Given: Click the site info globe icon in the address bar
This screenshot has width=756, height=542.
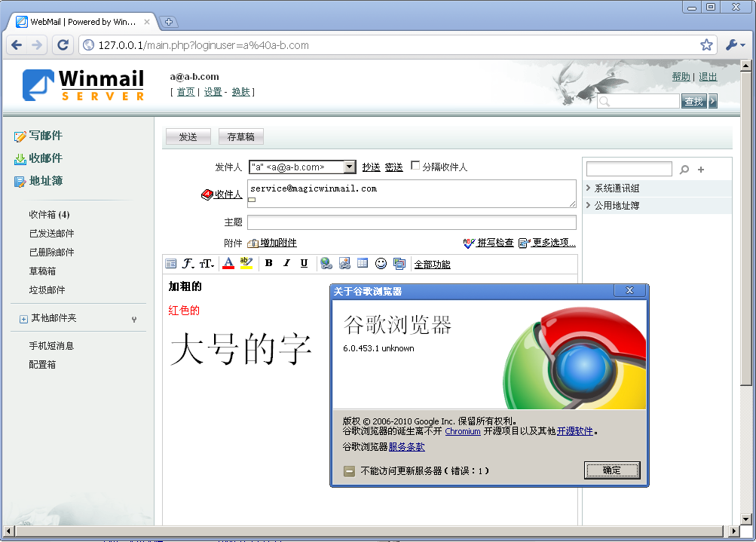Looking at the screenshot, I should click(89, 44).
